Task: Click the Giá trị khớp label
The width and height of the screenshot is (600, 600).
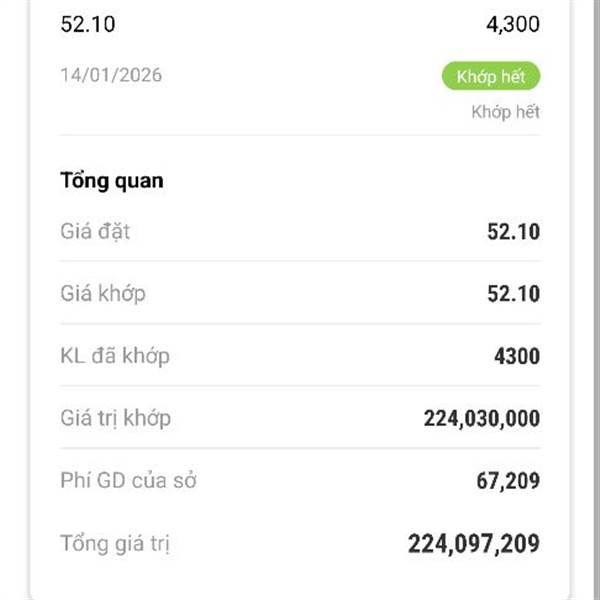Action: coord(115,418)
